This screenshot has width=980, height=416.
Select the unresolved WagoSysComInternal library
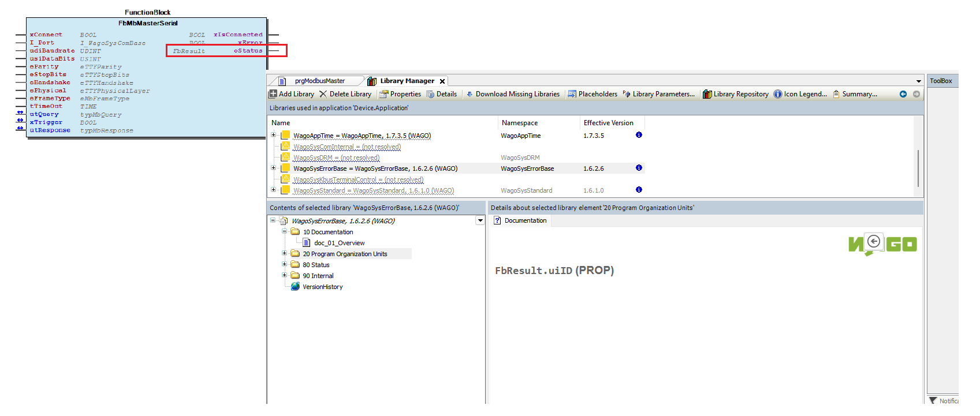tap(347, 147)
